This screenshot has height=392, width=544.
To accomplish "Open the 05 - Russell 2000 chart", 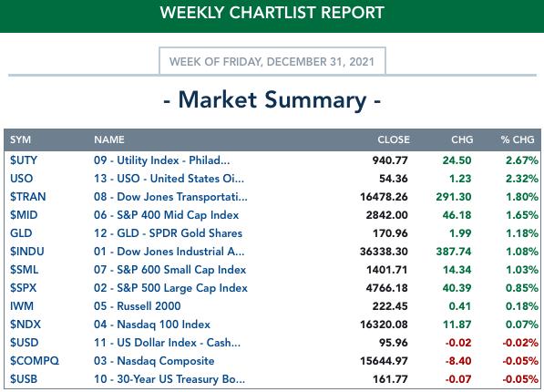I will coord(137,306).
